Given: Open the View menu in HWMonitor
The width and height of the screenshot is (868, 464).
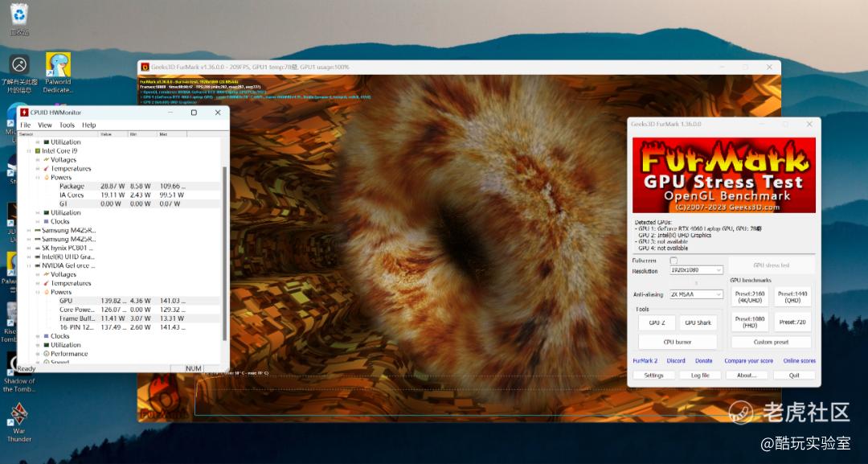Looking at the screenshot, I should click(x=45, y=125).
